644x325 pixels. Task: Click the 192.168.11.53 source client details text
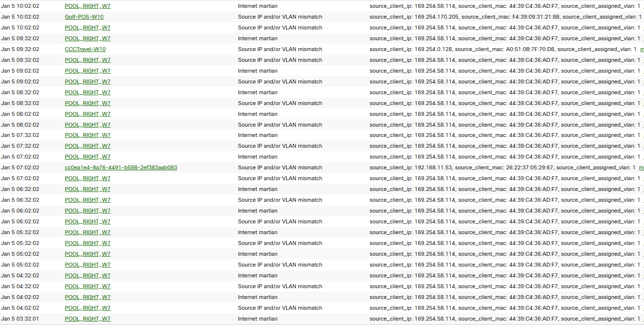pyautogui.click(x=502, y=167)
